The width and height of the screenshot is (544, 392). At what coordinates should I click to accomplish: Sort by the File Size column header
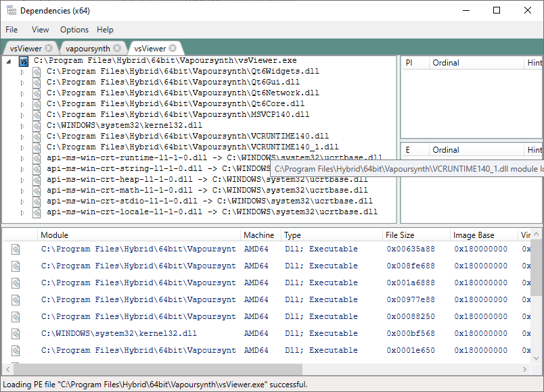[x=401, y=235]
